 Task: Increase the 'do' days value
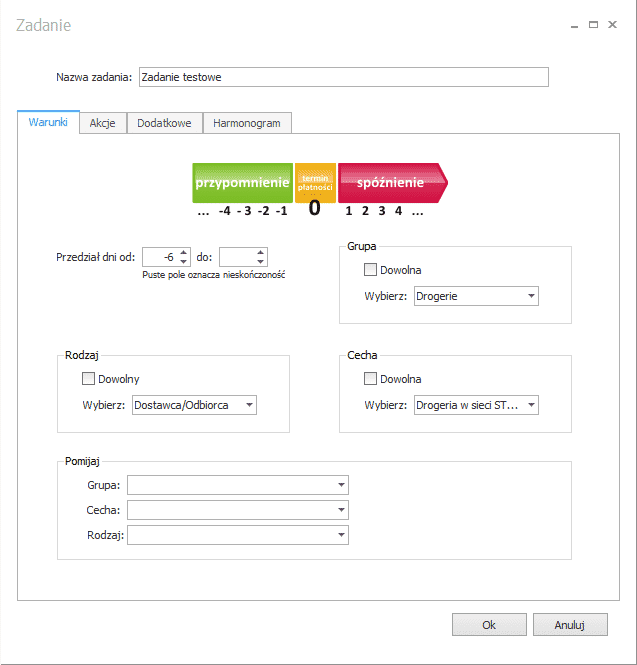261,252
